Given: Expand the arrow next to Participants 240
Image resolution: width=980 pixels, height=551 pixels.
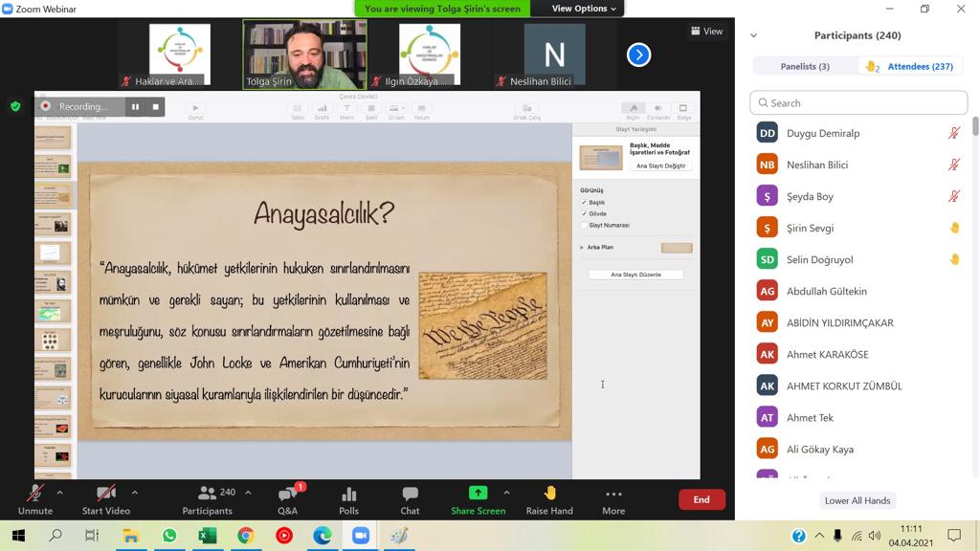Looking at the screenshot, I should tap(248, 493).
